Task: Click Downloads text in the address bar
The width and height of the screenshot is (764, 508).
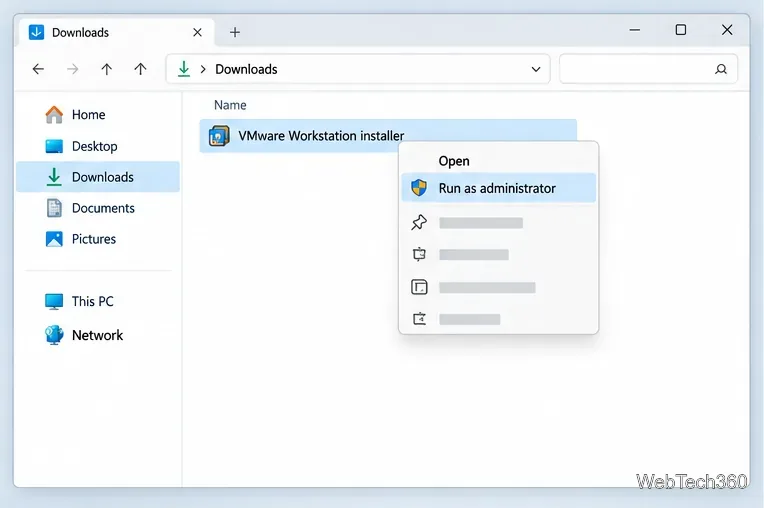Action: 246,69
